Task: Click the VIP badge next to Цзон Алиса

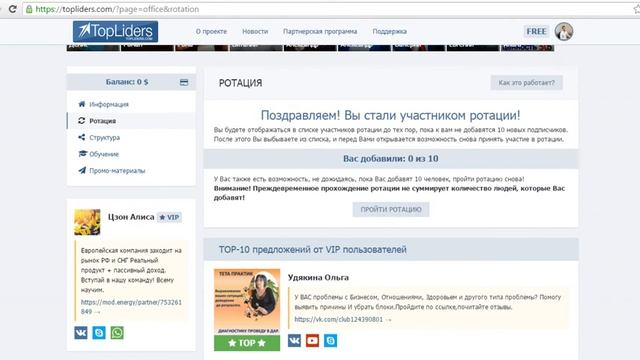Action: pyautogui.click(x=169, y=217)
